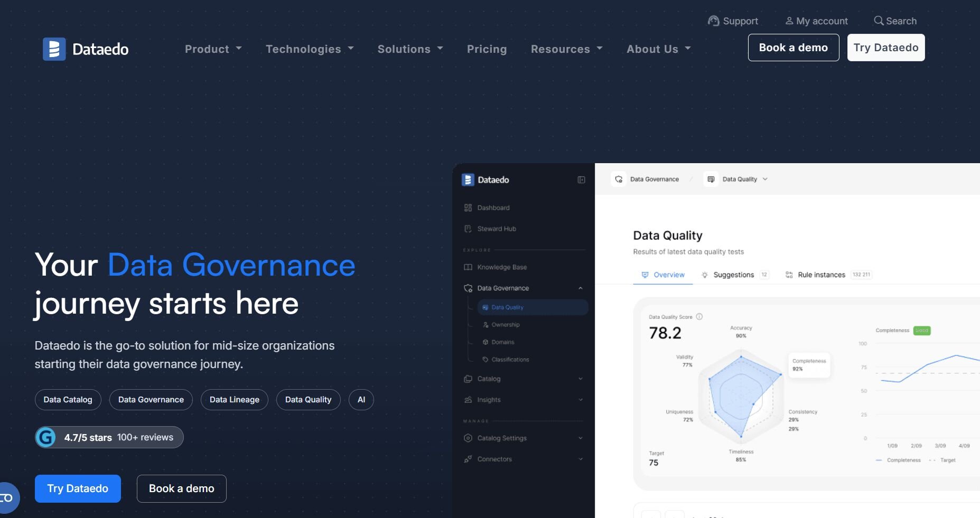
Task: Click the Search magnifier icon
Action: [878, 21]
